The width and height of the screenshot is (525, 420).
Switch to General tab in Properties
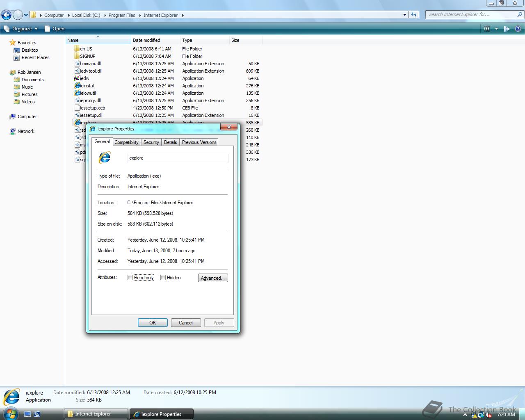click(102, 142)
